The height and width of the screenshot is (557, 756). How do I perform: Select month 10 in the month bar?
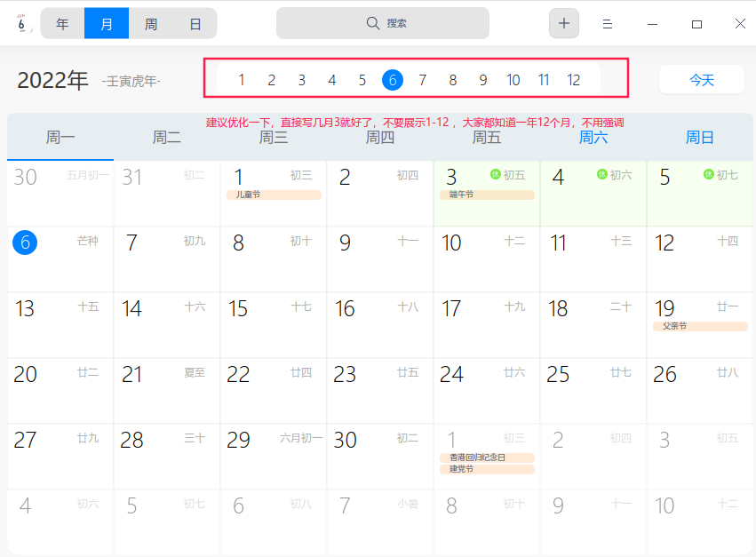click(x=513, y=80)
